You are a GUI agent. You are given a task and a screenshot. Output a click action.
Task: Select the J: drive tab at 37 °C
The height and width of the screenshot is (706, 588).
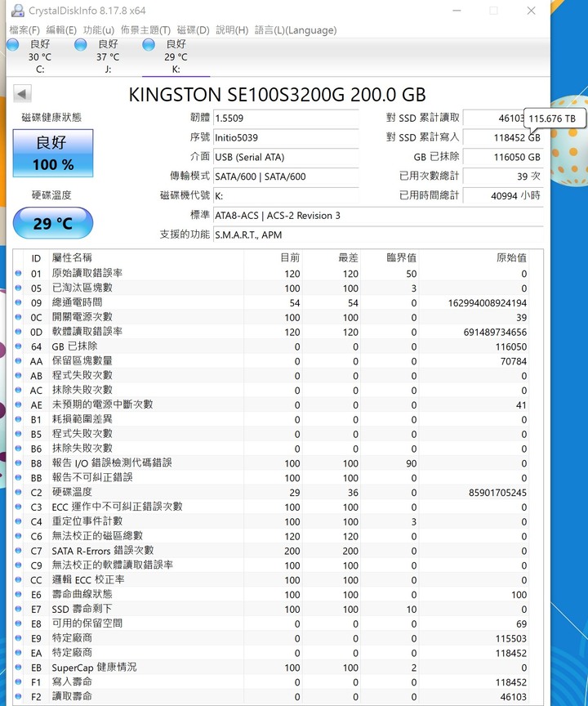pos(108,56)
